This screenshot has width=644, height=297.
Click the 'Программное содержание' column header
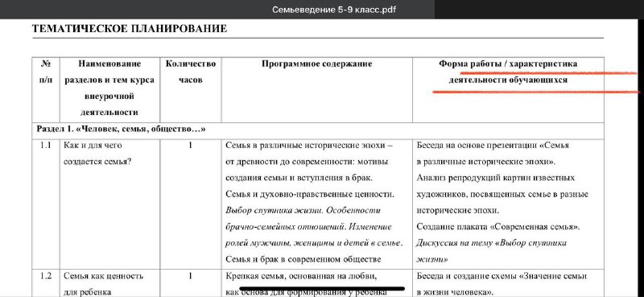(316, 64)
